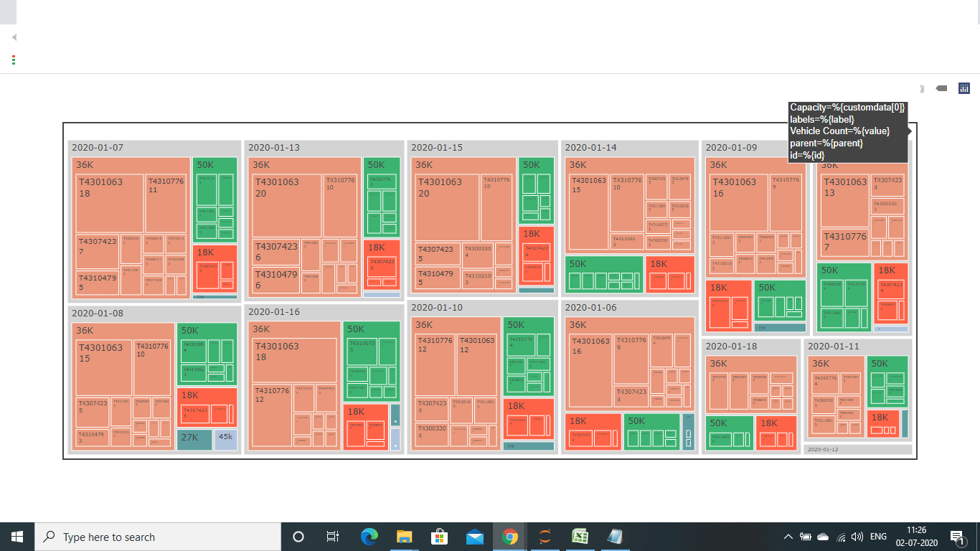Click T4301063 16 tile under 2020-01-06
The height and width of the screenshot is (551, 980).
pyautogui.click(x=591, y=369)
